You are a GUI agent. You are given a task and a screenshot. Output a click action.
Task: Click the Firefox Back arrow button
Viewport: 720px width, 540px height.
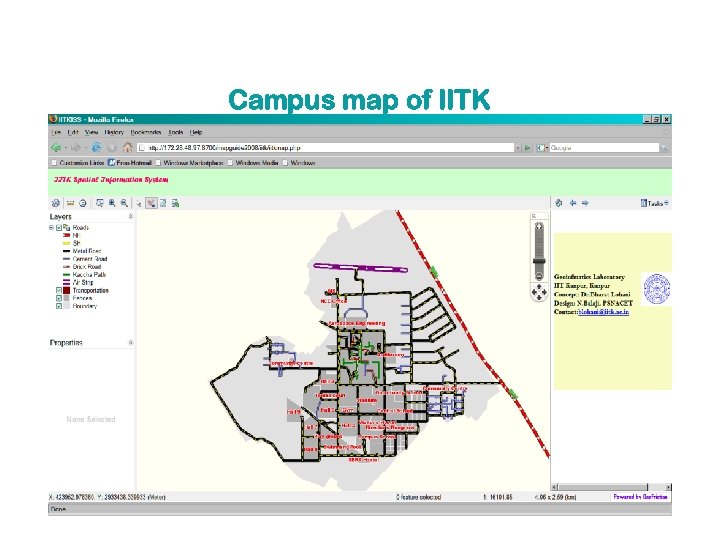pyautogui.click(x=56, y=147)
